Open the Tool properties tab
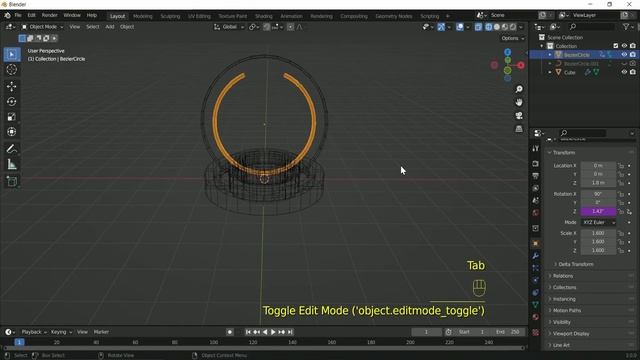The height and width of the screenshot is (360, 640). point(536,149)
